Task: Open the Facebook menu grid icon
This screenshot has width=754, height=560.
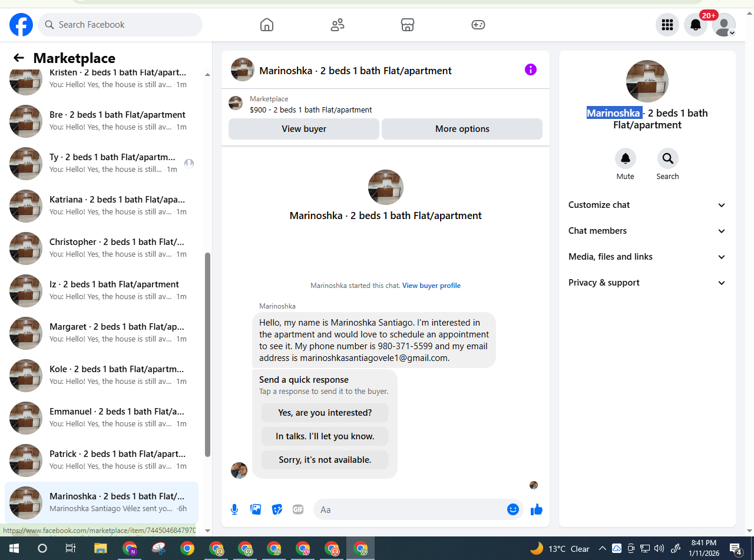Action: [x=667, y=25]
